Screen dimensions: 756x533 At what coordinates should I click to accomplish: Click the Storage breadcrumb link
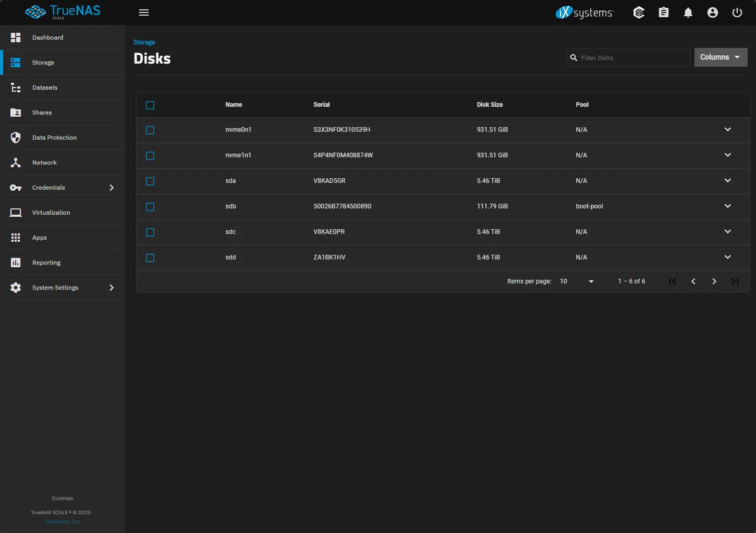(x=144, y=42)
